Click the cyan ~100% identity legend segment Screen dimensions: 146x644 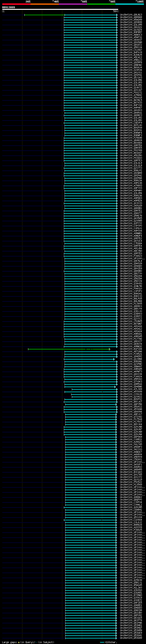[130, 4]
